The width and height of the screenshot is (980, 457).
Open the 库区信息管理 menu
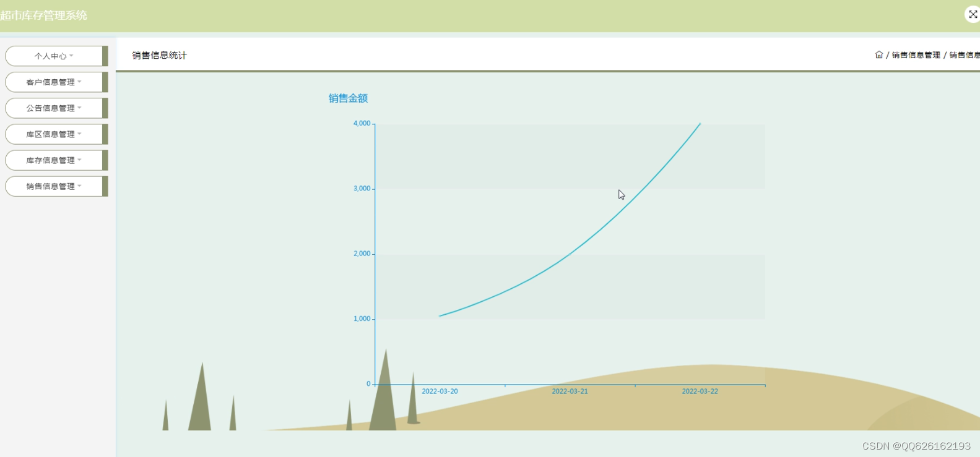56,134
